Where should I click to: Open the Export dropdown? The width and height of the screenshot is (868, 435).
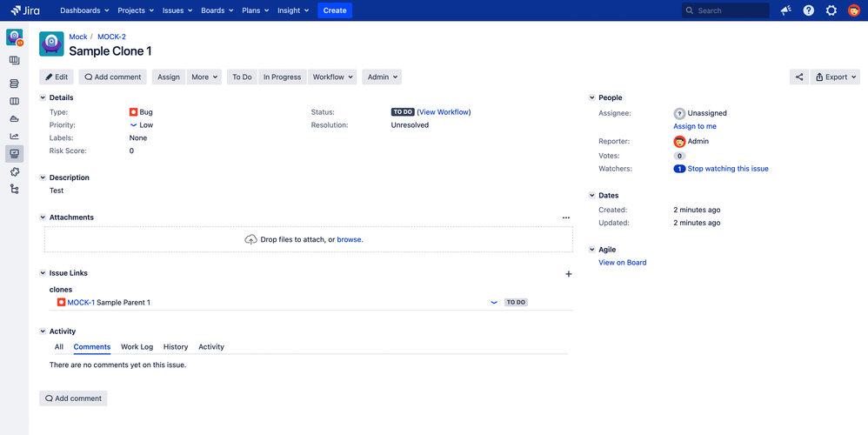[x=835, y=77]
